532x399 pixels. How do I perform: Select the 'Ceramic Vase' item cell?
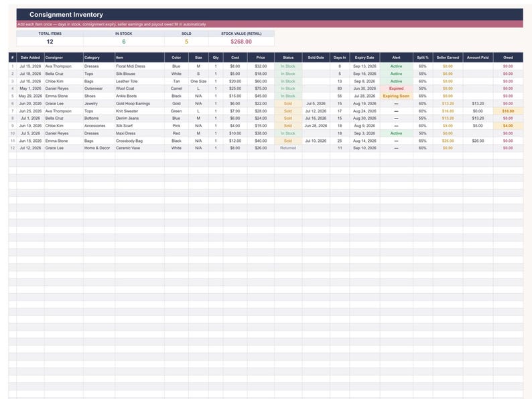139,148
